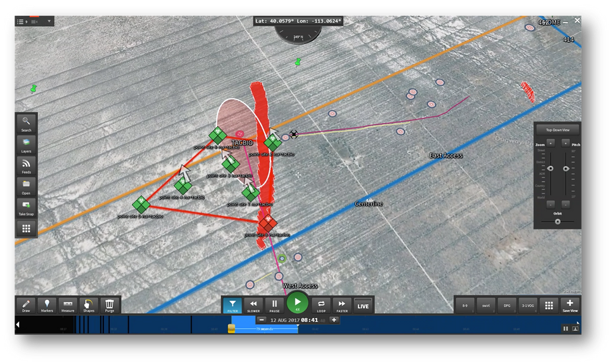
Task: Load the saved view 8-9
Action: point(465,305)
